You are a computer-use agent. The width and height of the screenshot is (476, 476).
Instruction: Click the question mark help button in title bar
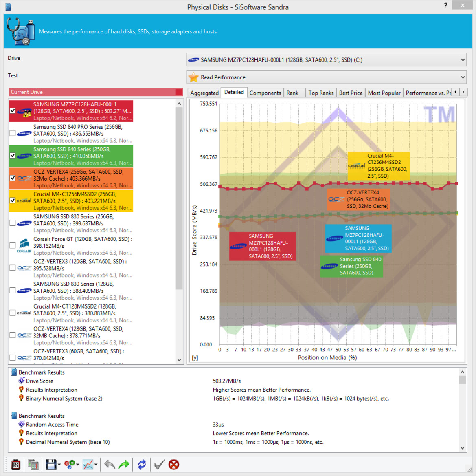tap(445, 5)
